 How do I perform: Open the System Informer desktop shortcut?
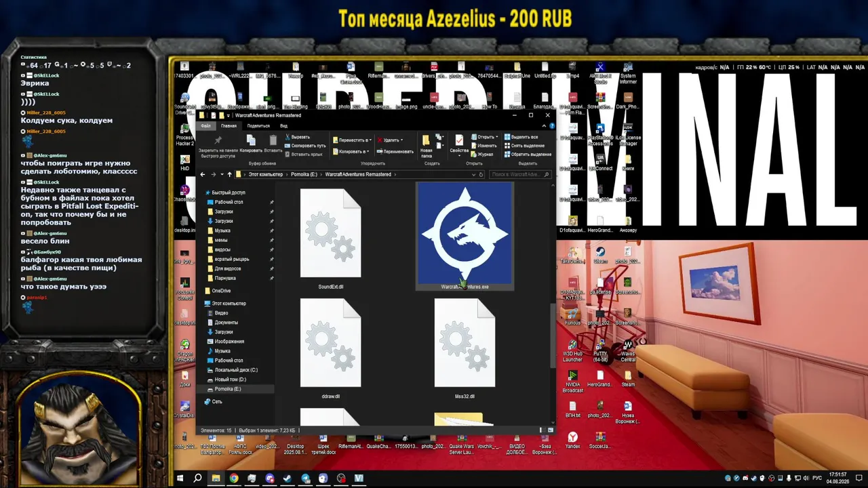[x=628, y=73]
